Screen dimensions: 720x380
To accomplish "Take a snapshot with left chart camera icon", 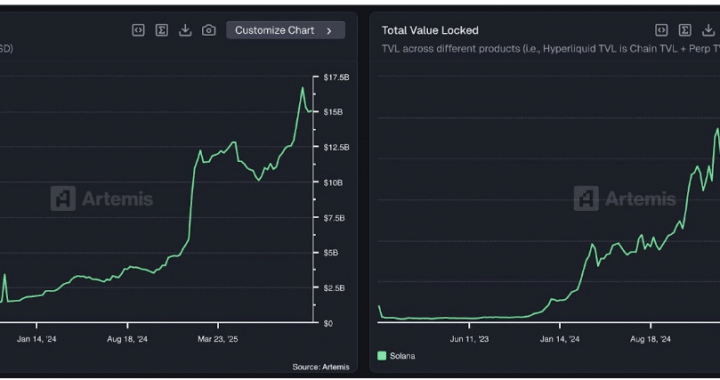I will pyautogui.click(x=209, y=30).
